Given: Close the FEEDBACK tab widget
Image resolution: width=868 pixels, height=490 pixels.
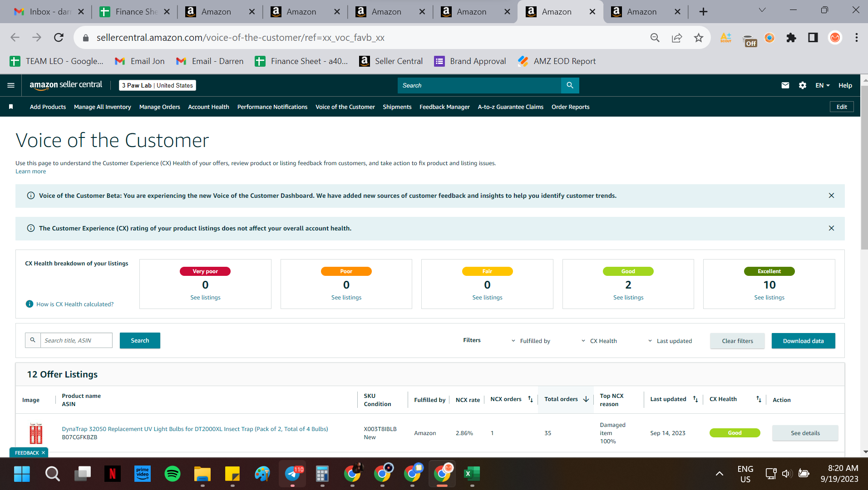Looking at the screenshot, I should (x=44, y=453).
